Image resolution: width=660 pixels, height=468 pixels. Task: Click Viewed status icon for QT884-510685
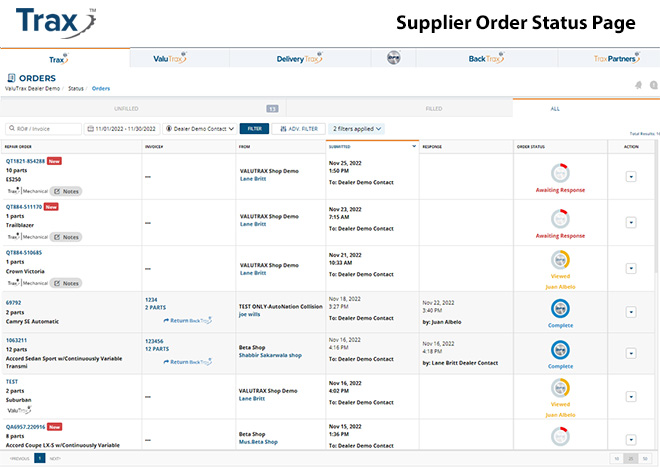pos(560,260)
